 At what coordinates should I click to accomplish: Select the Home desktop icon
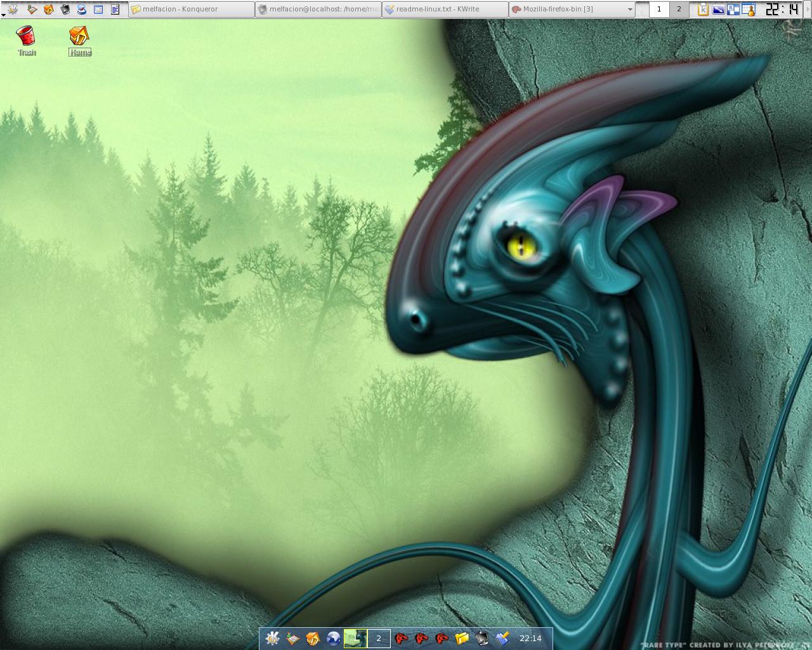[x=80, y=41]
